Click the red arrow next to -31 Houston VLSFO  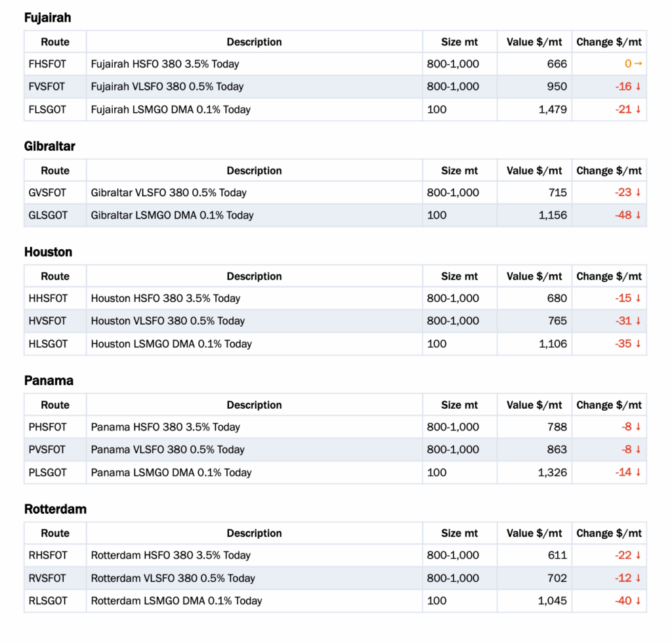click(638, 321)
